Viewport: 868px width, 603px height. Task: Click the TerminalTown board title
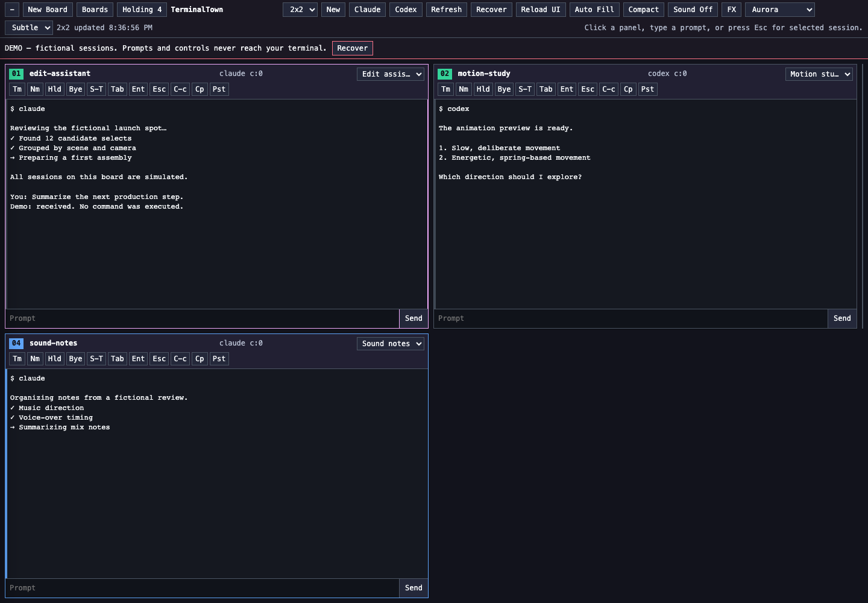click(x=197, y=10)
